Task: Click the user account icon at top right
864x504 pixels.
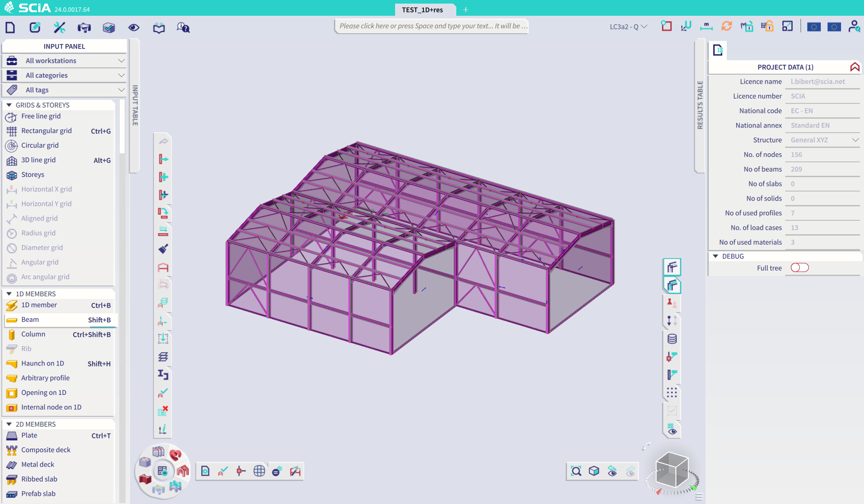Action: click(854, 27)
